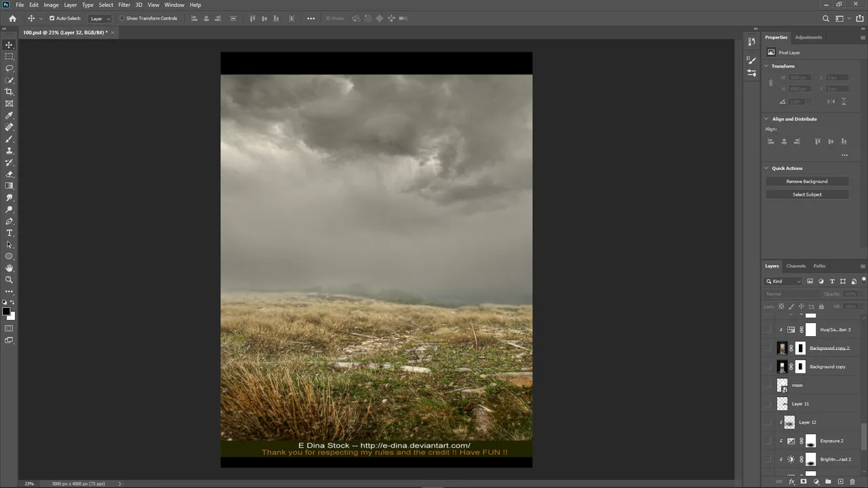Screen dimensions: 868x488
Task: Select the Frame tool
Action: (x=9, y=104)
